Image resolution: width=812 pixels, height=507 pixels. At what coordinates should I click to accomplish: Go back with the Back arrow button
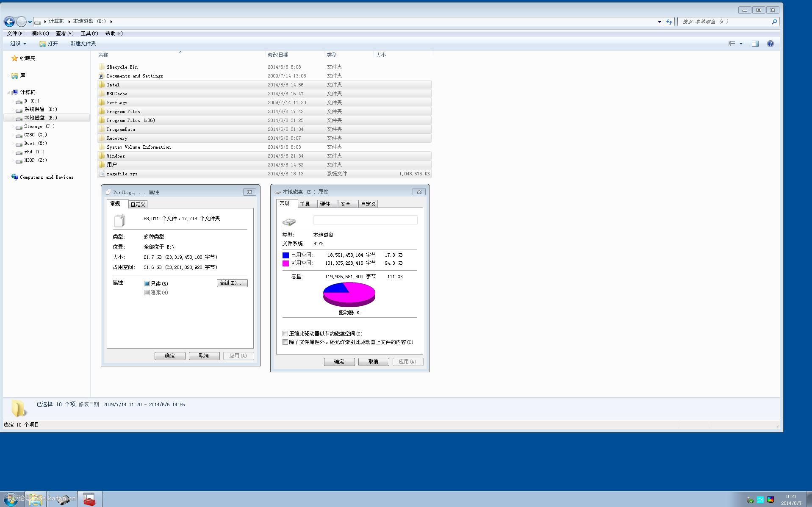(x=9, y=22)
